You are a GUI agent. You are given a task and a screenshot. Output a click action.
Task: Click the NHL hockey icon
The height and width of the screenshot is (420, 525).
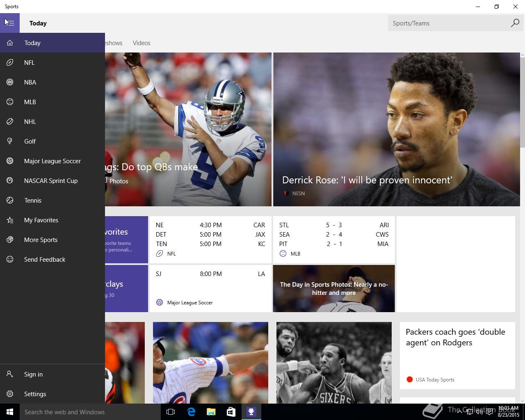point(10,121)
